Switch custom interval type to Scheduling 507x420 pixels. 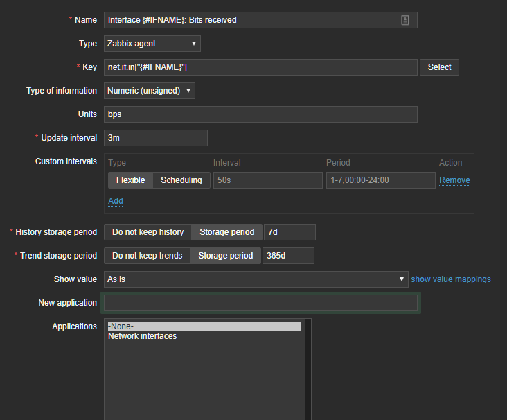point(181,180)
